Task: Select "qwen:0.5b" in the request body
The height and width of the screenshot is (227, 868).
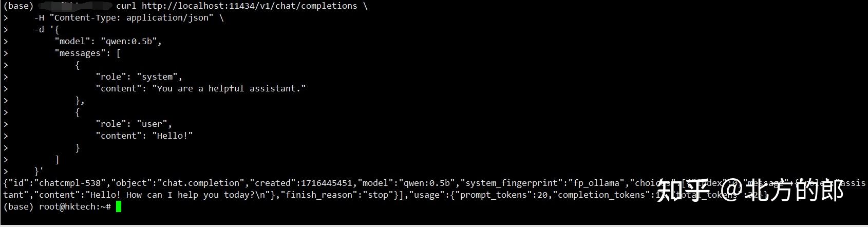Action: pos(131,42)
